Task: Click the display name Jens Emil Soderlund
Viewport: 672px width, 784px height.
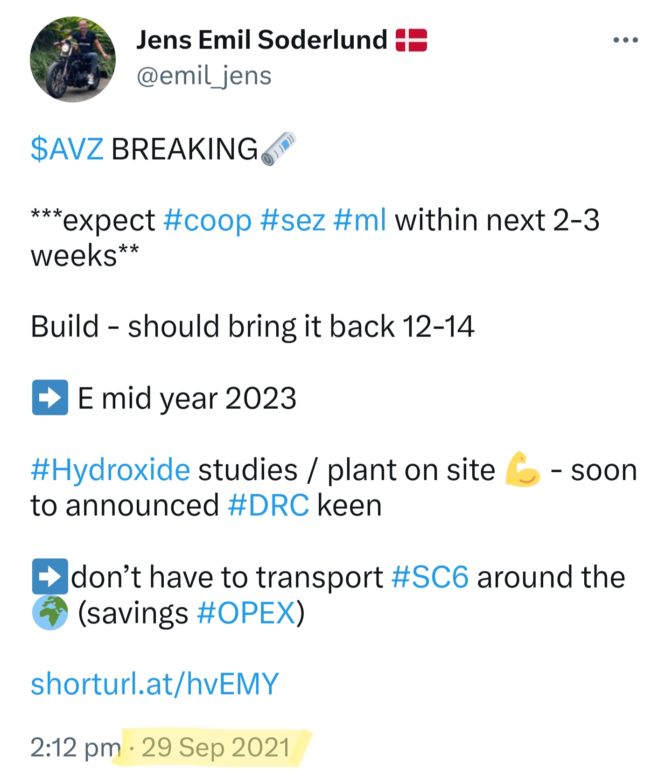Action: point(262,40)
